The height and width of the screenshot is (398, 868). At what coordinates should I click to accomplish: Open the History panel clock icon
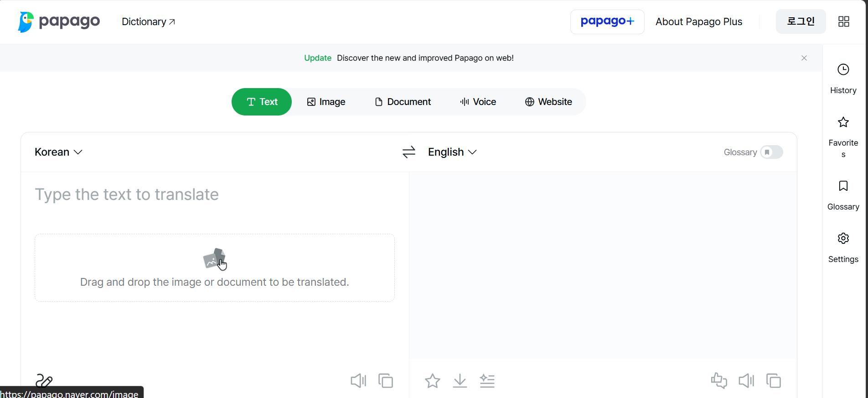pos(843,70)
